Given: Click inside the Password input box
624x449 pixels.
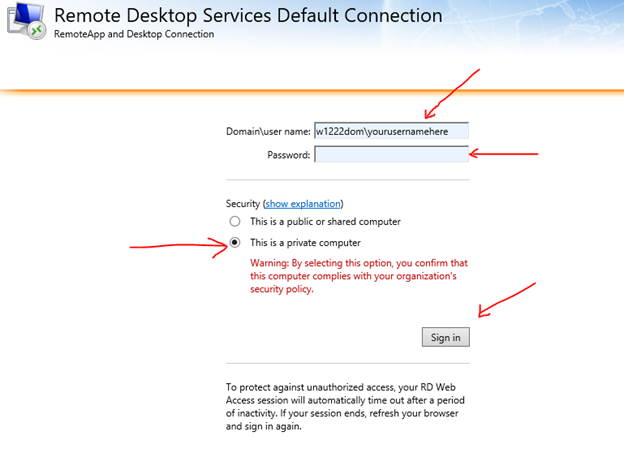Looking at the screenshot, I should [391, 154].
